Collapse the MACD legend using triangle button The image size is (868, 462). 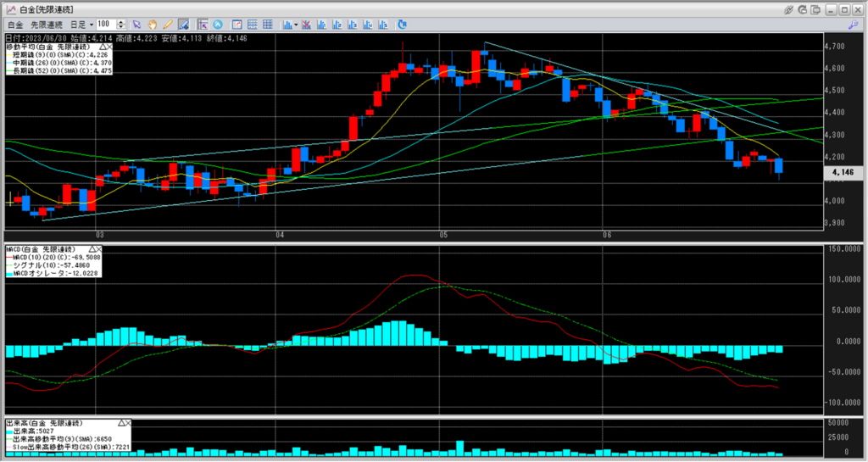(x=92, y=249)
